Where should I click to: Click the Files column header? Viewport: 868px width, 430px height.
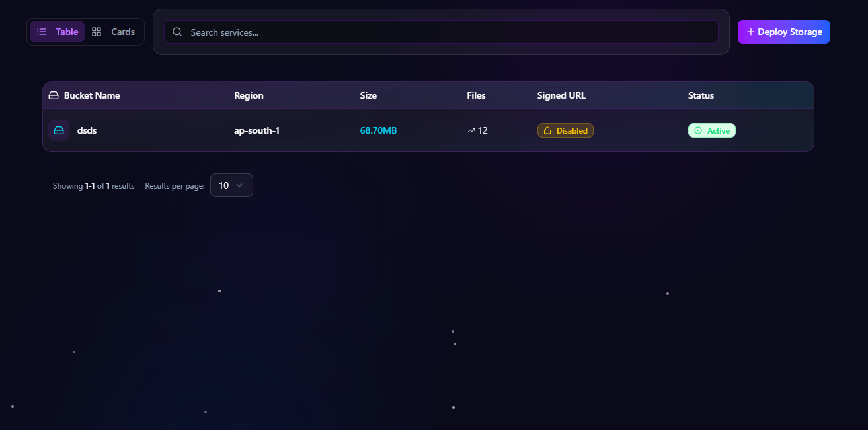(476, 95)
